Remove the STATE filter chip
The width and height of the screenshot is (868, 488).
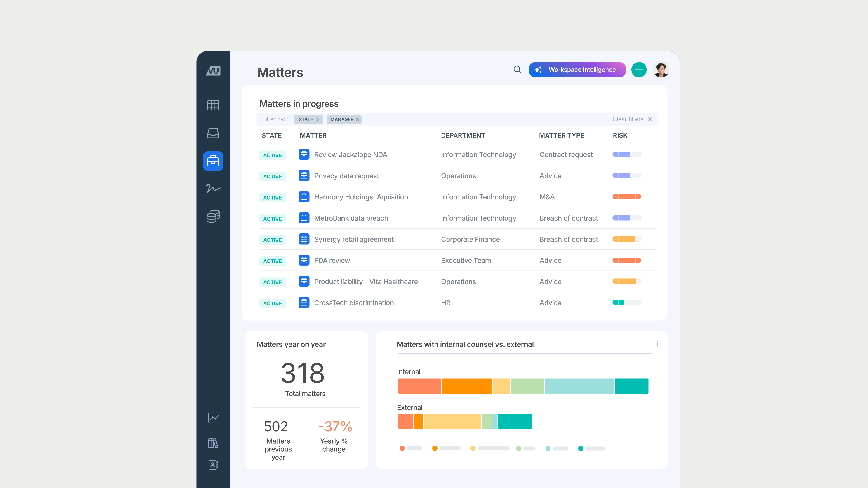(318, 119)
